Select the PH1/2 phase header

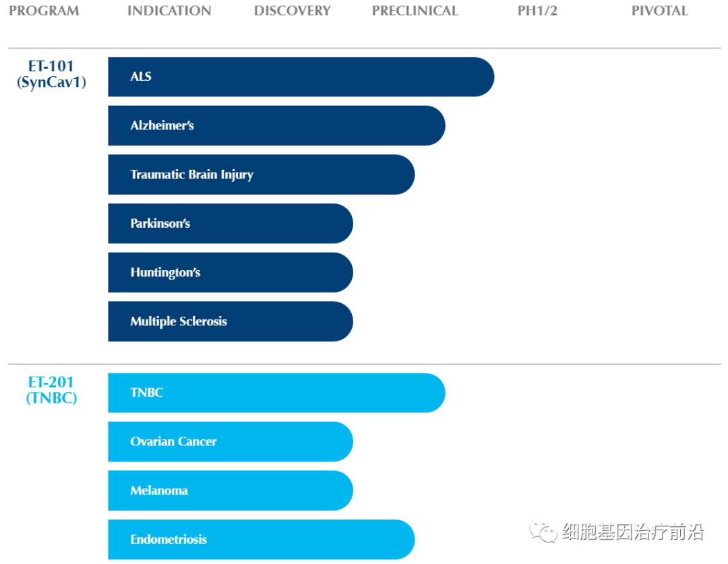pyautogui.click(x=537, y=10)
